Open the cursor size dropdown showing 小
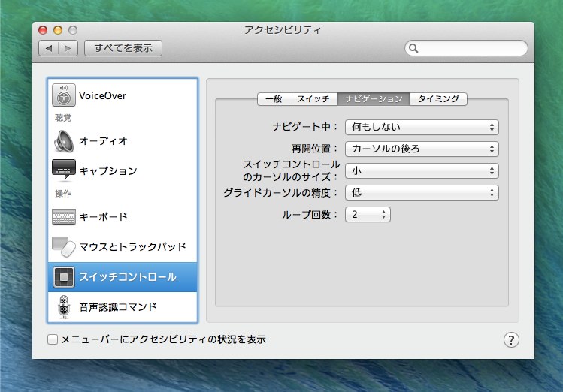Viewport: 563px width, 392px height. click(x=422, y=170)
